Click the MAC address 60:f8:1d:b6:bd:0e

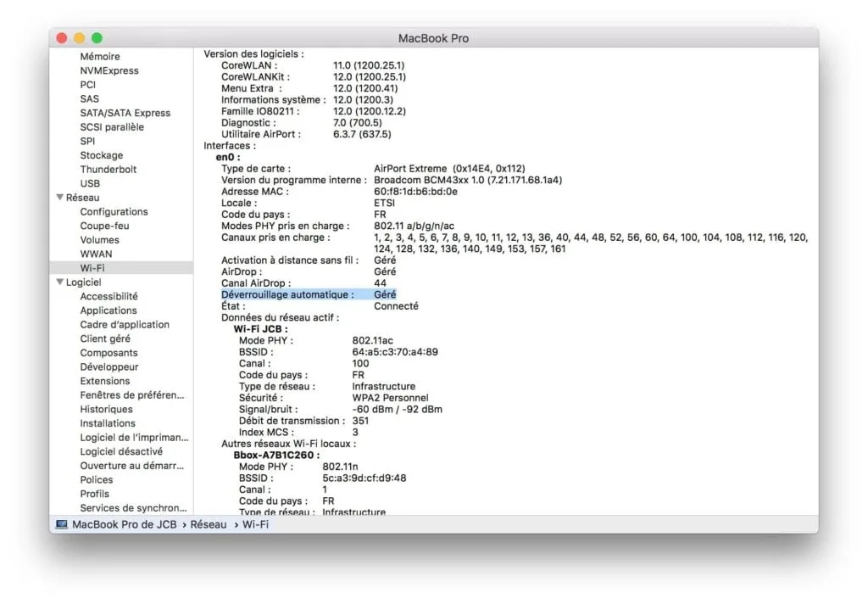coord(415,192)
